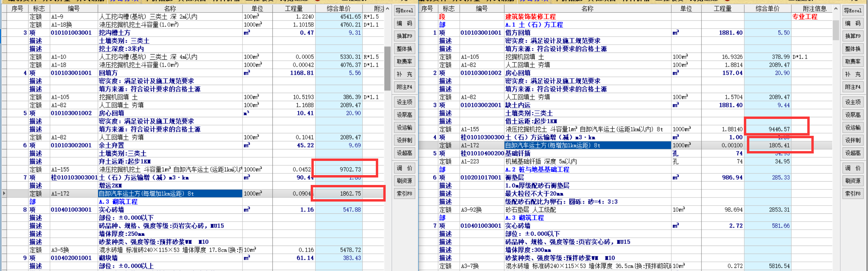Click the left pane 整体换 button
The height and width of the screenshot is (271, 868).
tap(404, 49)
